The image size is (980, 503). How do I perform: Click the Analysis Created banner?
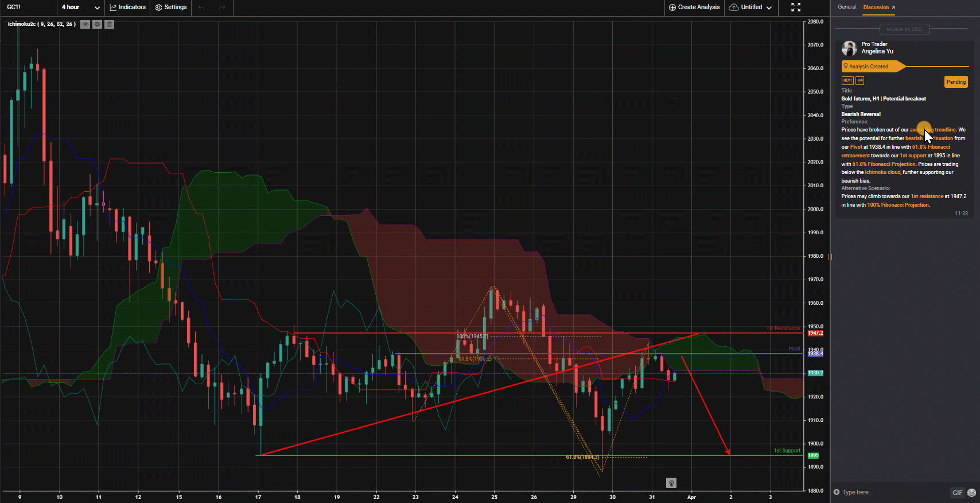tap(873, 67)
